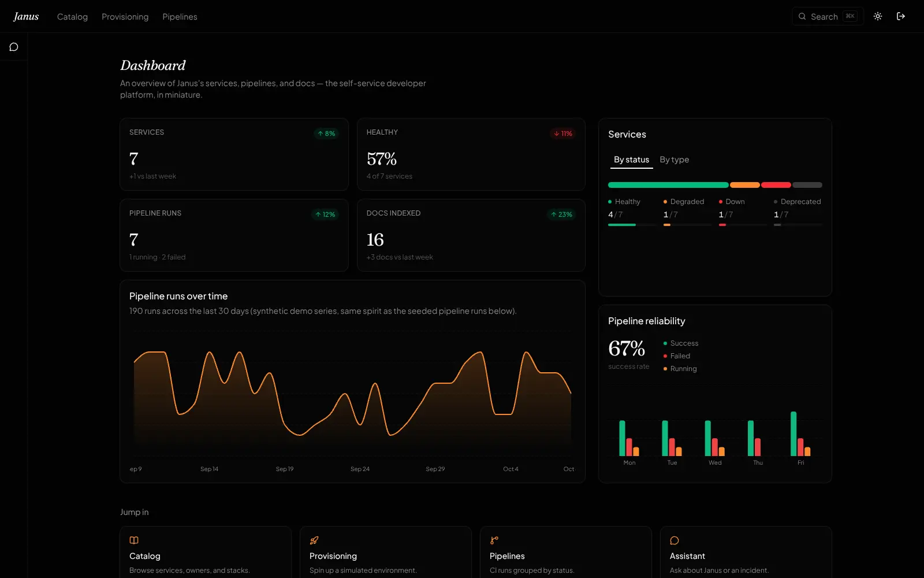Click the orange Degraded segment of status bar

(745, 185)
